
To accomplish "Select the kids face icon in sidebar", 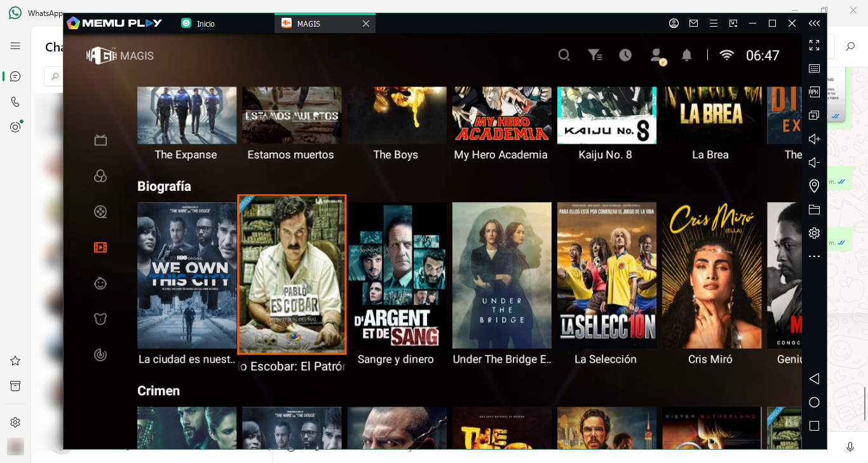I will click(100, 283).
